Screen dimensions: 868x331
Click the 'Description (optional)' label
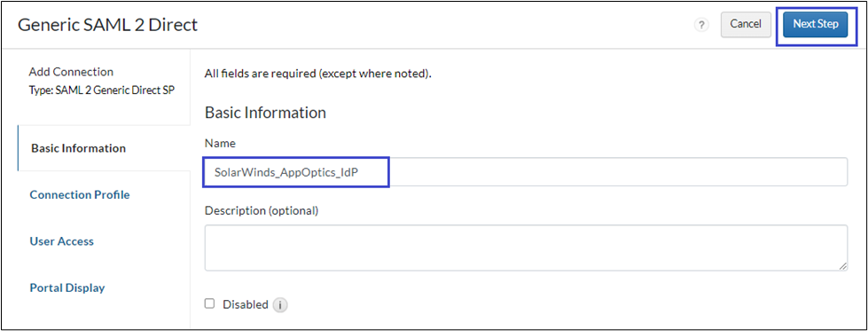(262, 210)
